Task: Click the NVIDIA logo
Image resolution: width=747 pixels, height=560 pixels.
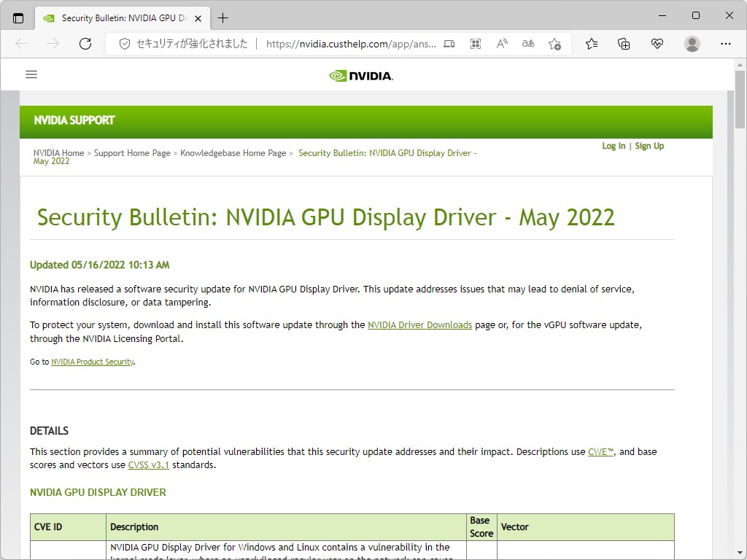Action: coord(361,76)
